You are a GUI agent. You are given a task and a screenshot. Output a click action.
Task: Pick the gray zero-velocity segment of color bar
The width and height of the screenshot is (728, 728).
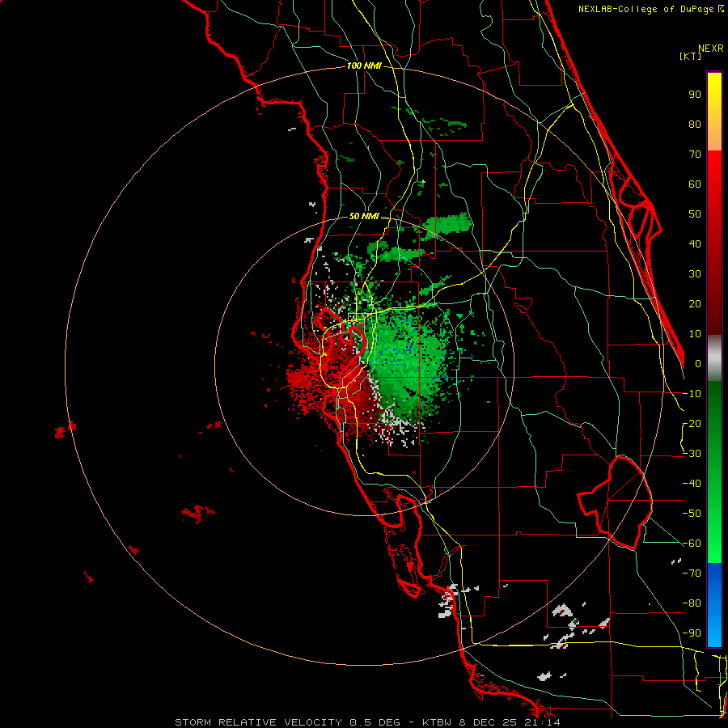[x=714, y=358]
